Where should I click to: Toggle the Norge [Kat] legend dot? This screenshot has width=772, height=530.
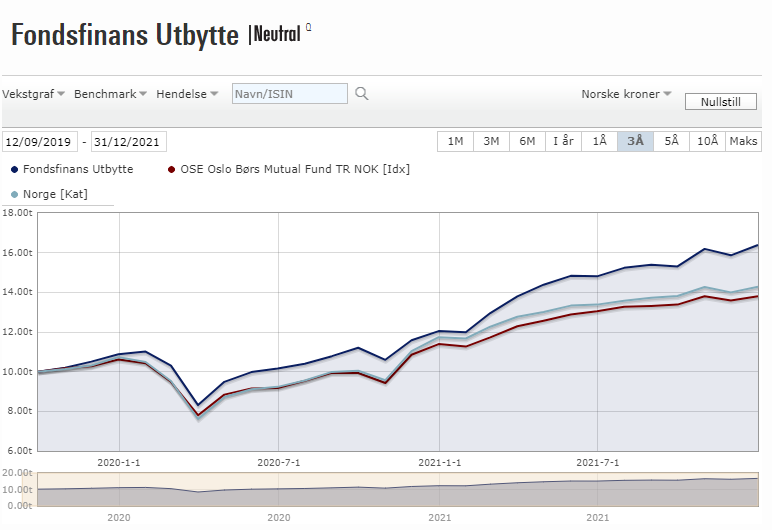pos(14,195)
